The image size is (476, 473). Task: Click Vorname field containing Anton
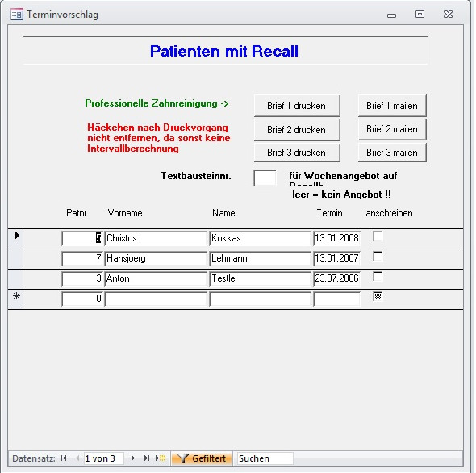click(156, 278)
